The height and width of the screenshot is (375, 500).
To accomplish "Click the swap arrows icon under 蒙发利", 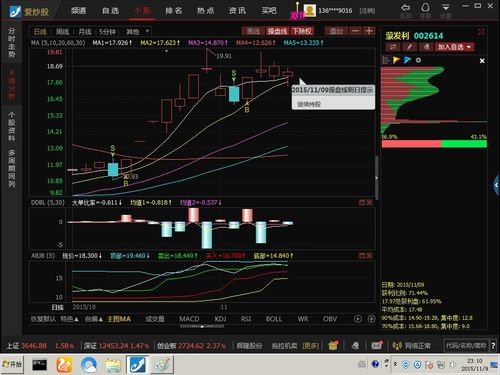I will [393, 47].
